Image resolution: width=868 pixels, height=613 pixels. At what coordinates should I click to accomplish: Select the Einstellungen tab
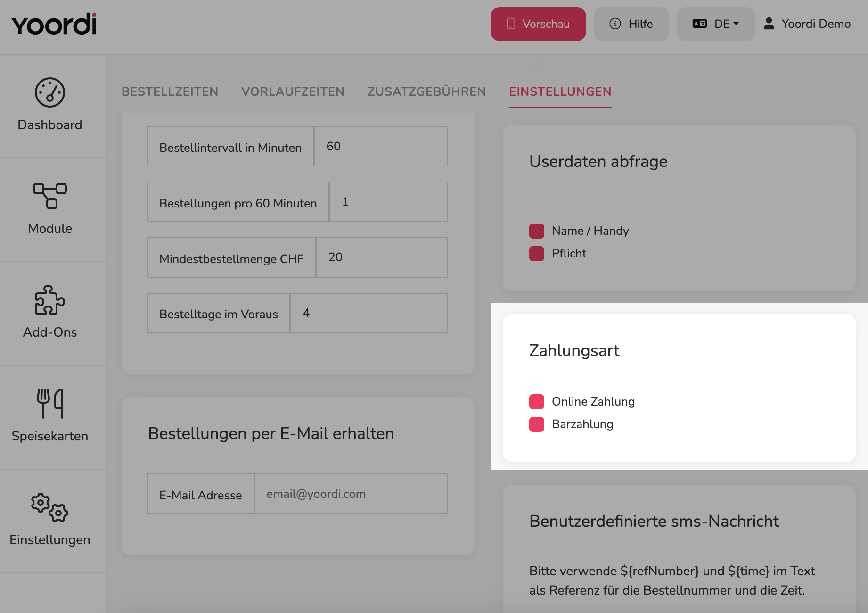click(x=560, y=91)
